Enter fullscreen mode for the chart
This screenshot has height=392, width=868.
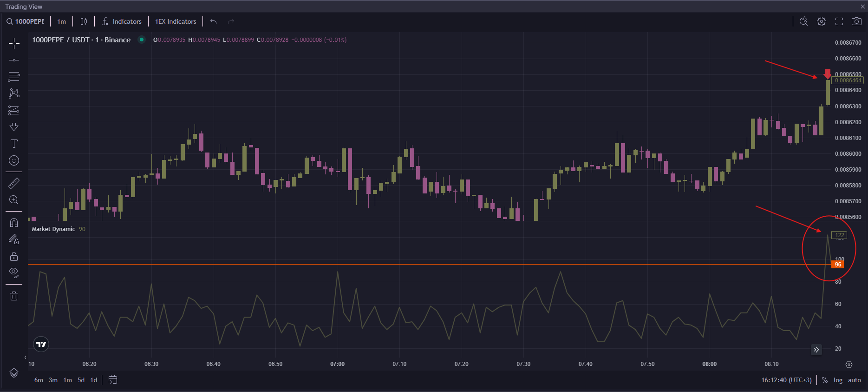pyautogui.click(x=839, y=21)
